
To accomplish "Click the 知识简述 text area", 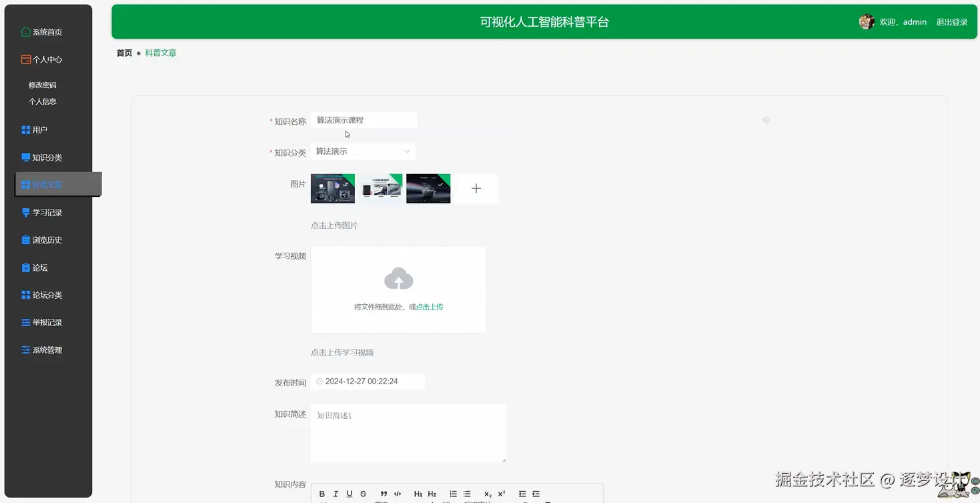I will tap(408, 434).
